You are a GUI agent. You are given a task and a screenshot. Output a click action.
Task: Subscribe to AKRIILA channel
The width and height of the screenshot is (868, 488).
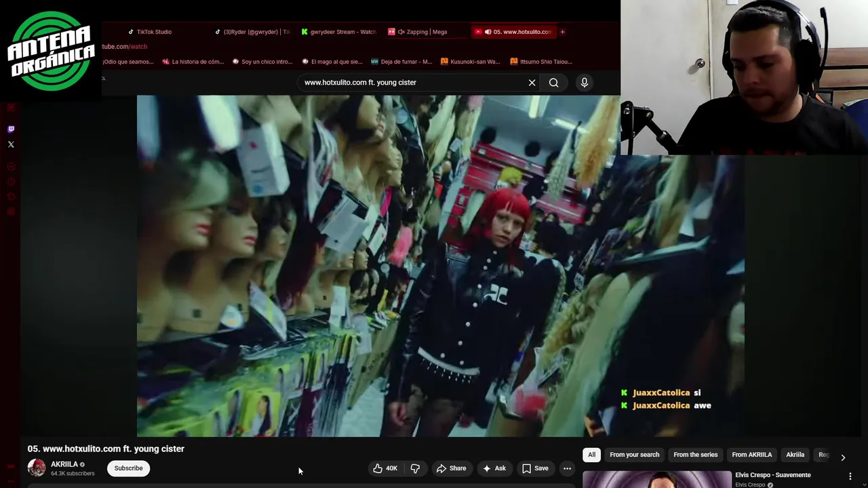tap(128, 468)
